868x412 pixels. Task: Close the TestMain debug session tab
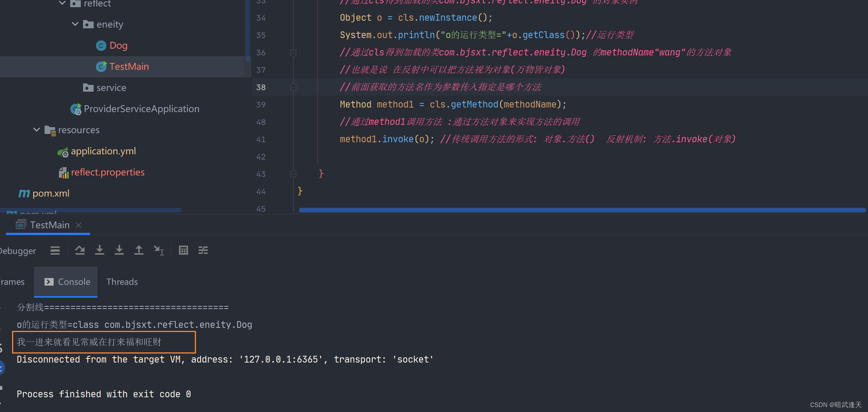pos(79,225)
